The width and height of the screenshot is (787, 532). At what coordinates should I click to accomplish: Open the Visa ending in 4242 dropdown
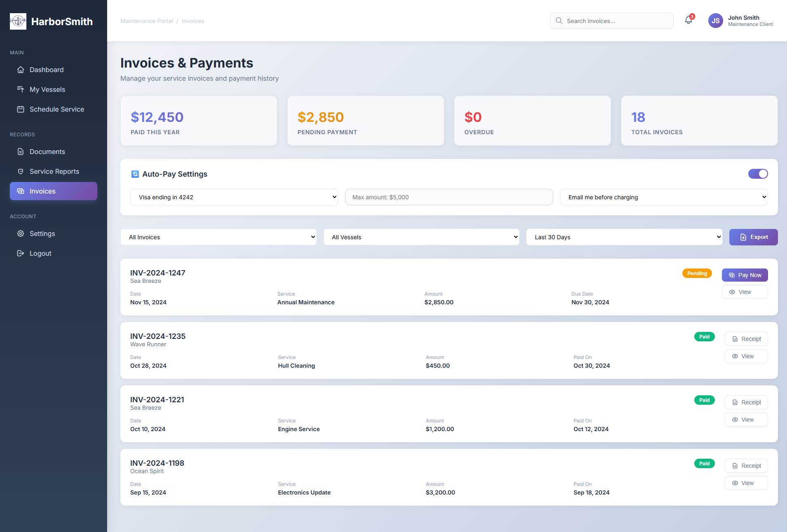[x=234, y=197]
